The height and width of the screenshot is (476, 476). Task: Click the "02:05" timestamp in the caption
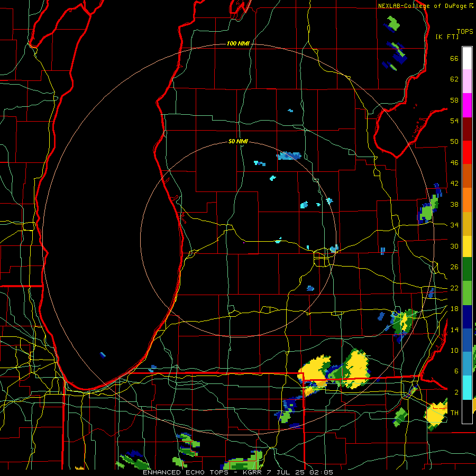[x=321, y=472]
